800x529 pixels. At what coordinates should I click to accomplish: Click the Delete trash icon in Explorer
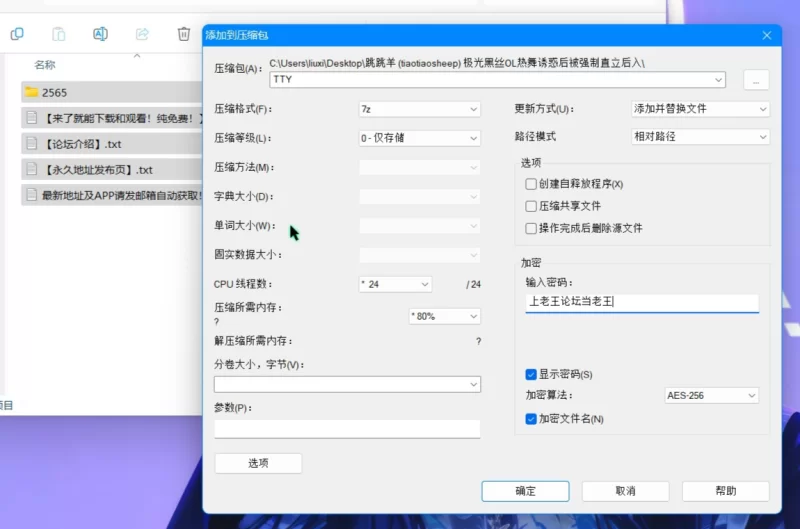pyautogui.click(x=184, y=34)
